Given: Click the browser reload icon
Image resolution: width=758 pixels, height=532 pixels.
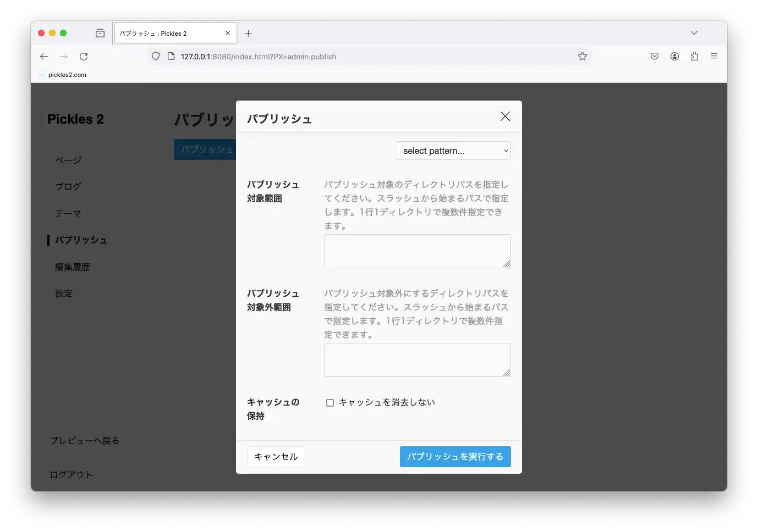Looking at the screenshot, I should click(x=84, y=57).
